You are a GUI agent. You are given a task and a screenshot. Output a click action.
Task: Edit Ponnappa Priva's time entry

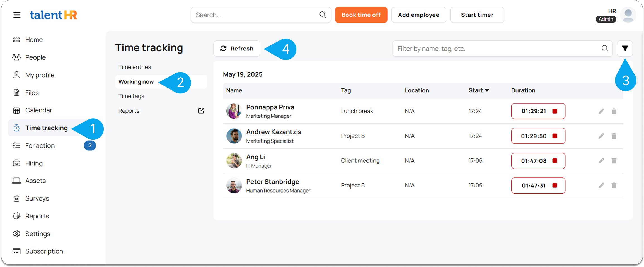click(601, 111)
